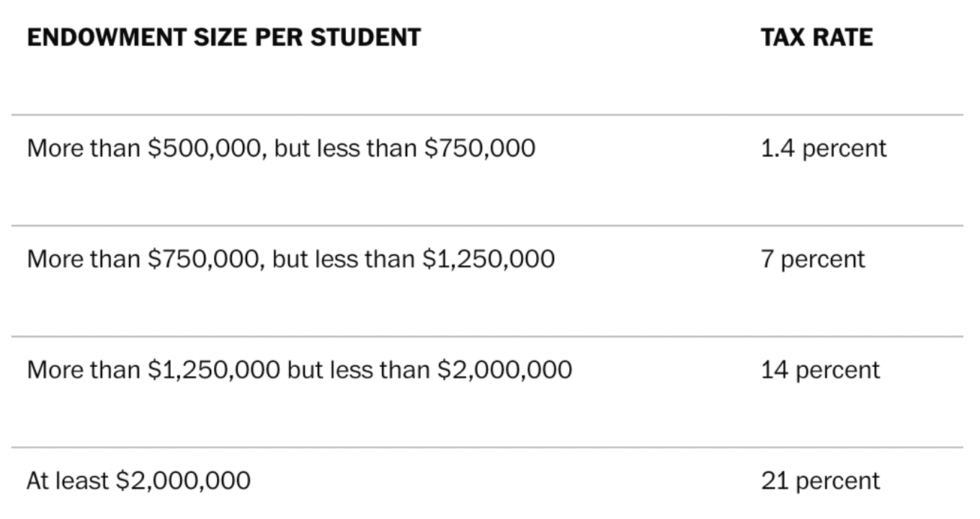980x519 pixels.
Task: Click the Endowment Size Per Student header
Action: tap(223, 37)
